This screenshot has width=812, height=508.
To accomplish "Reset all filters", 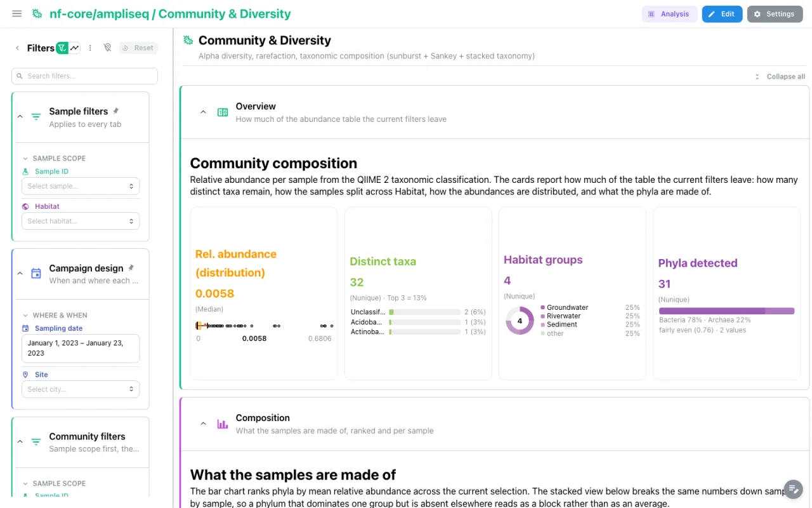I will [x=138, y=48].
